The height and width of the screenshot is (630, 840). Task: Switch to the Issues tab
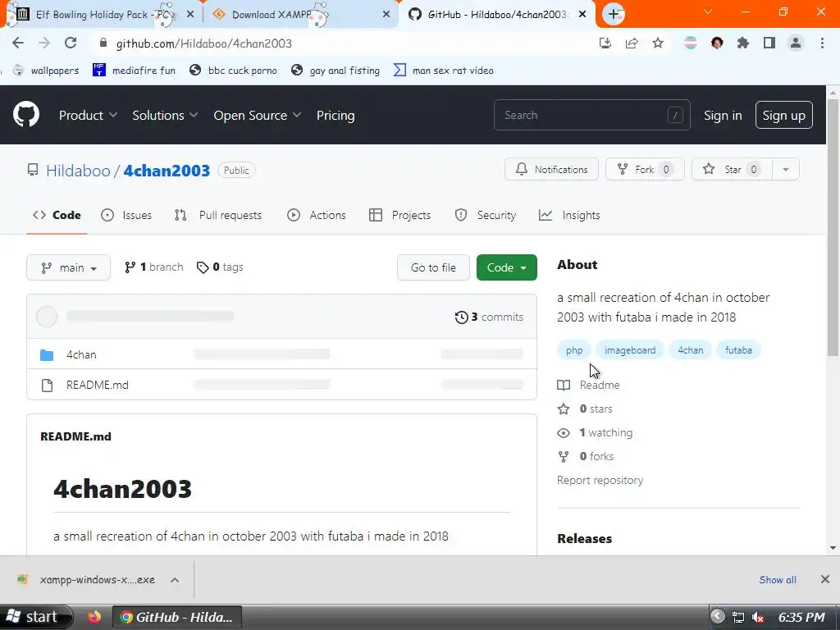click(126, 216)
